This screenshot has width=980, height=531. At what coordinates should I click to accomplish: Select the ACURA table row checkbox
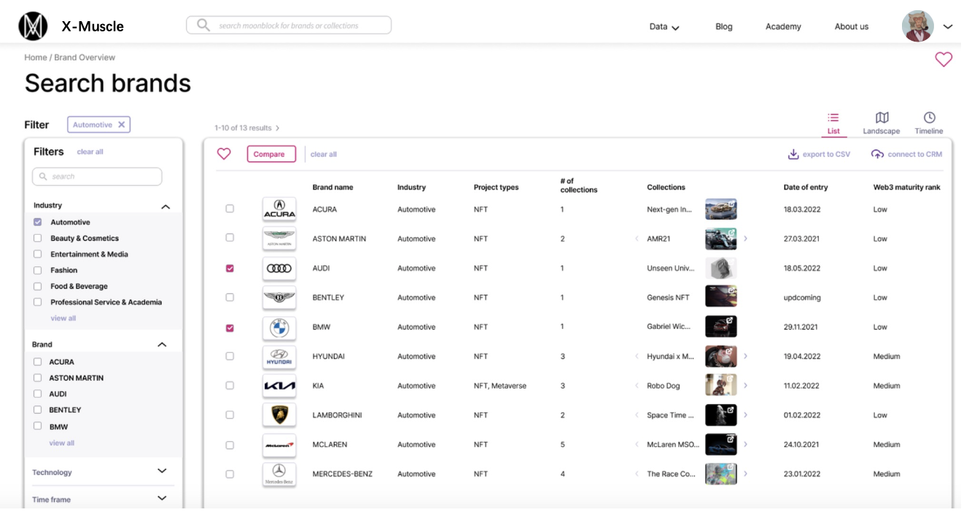230,209
